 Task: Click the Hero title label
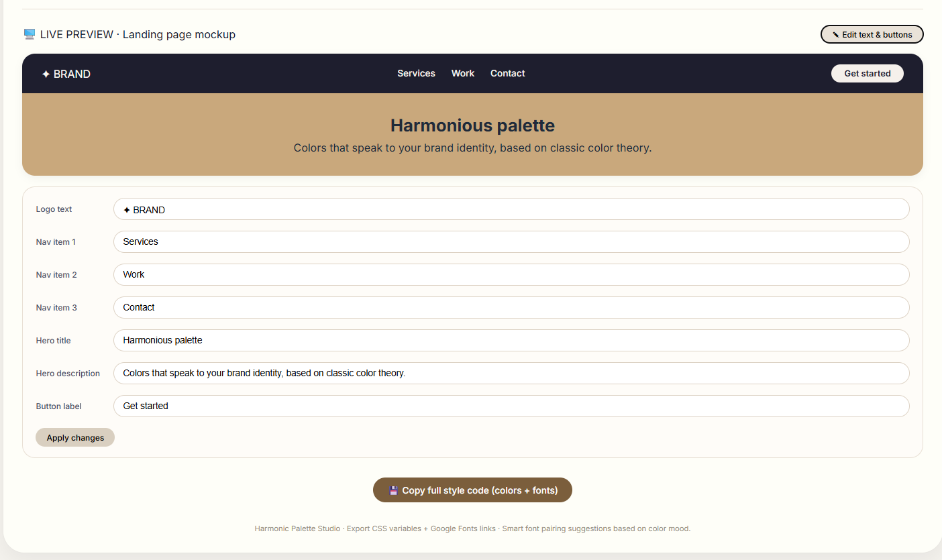click(x=53, y=341)
